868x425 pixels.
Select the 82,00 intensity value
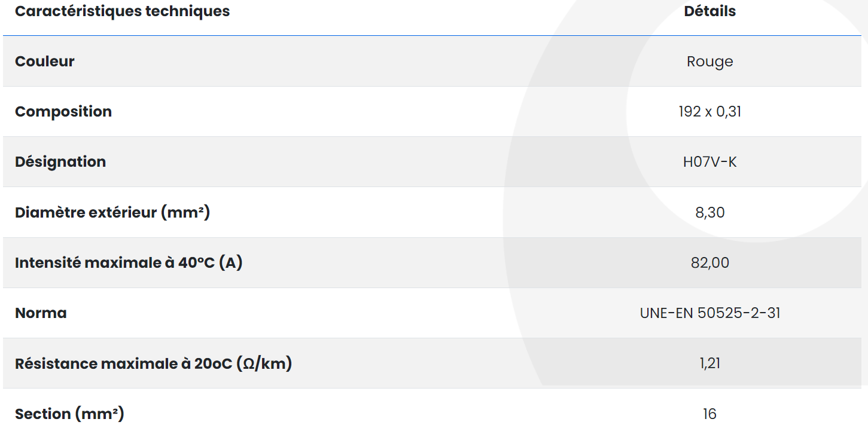710,263
